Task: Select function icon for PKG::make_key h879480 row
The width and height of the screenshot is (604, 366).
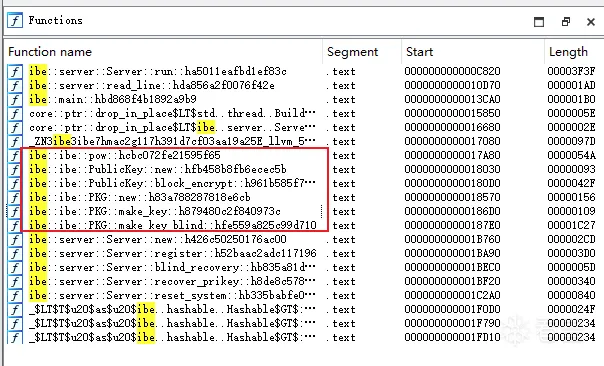Action: tap(15, 212)
